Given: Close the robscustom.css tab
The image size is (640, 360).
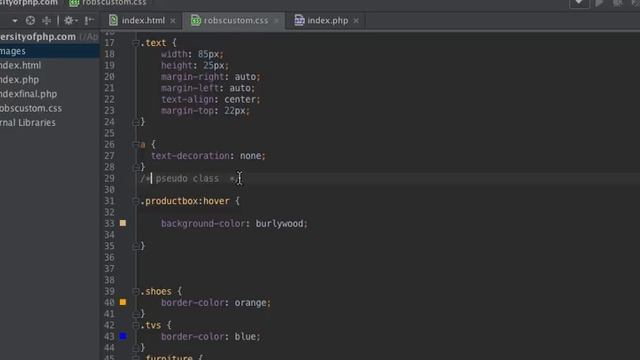Looking at the screenshot, I should (x=276, y=21).
